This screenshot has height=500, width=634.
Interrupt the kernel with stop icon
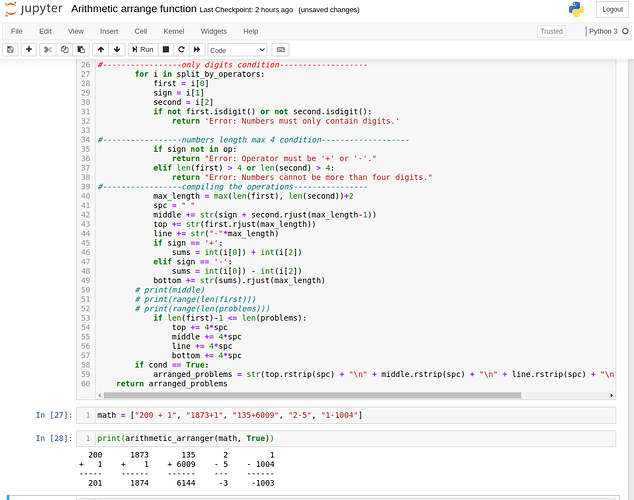pos(166,49)
